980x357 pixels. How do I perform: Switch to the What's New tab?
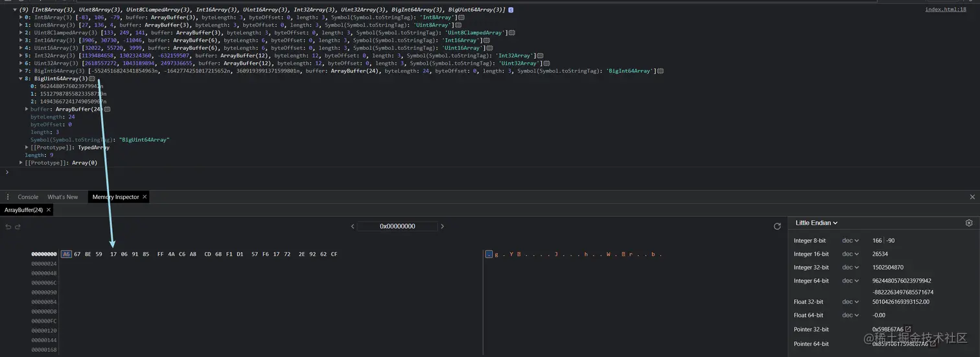(63, 197)
